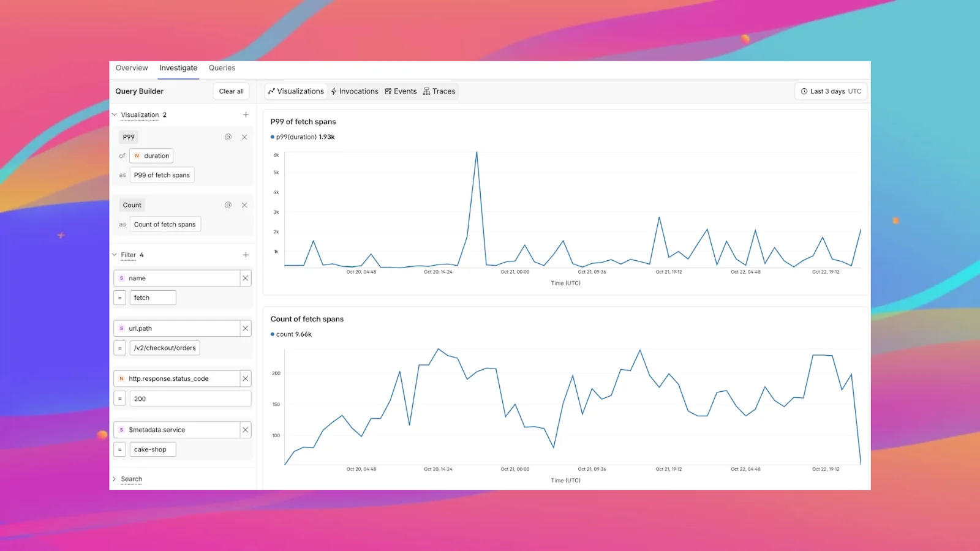Delete the $metadata.service filter
The width and height of the screenshot is (980, 551).
point(246,430)
